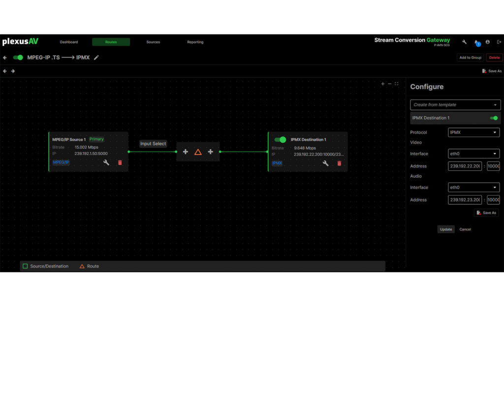Toggle IPMX Destination 1 on the node card

click(x=280, y=139)
